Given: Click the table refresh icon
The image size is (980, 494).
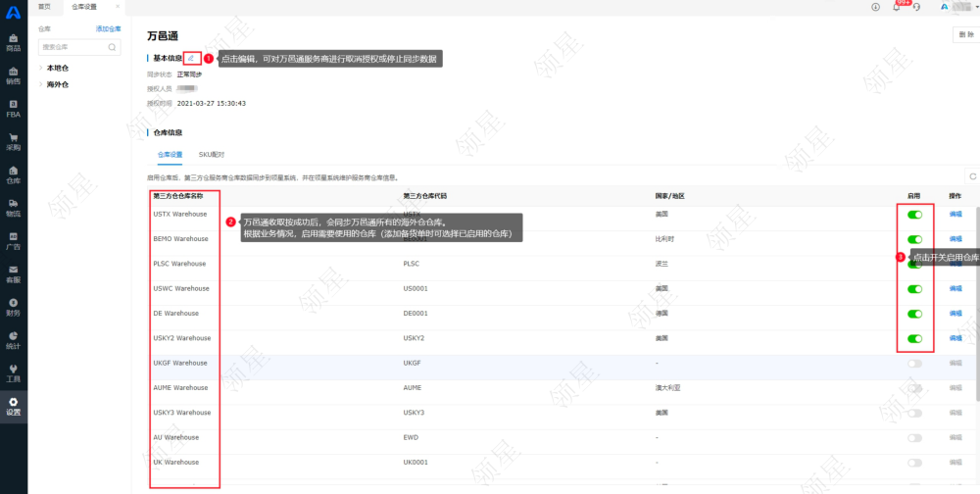Looking at the screenshot, I should (972, 176).
